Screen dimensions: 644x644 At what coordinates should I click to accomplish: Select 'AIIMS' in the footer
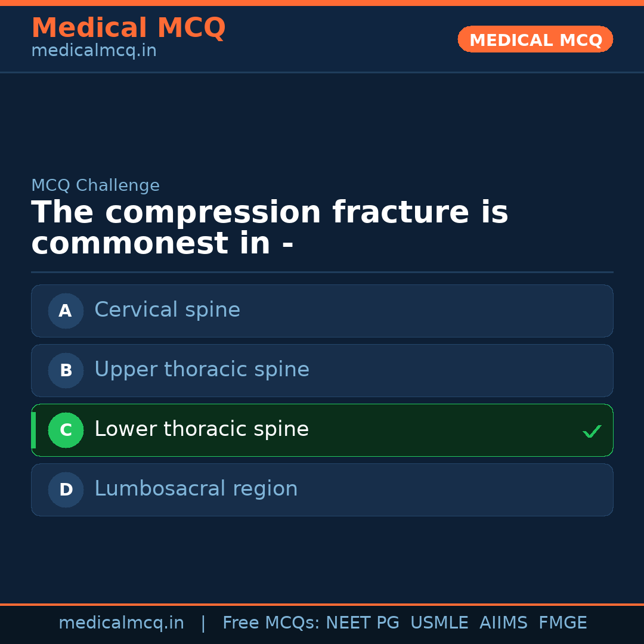pos(503,623)
